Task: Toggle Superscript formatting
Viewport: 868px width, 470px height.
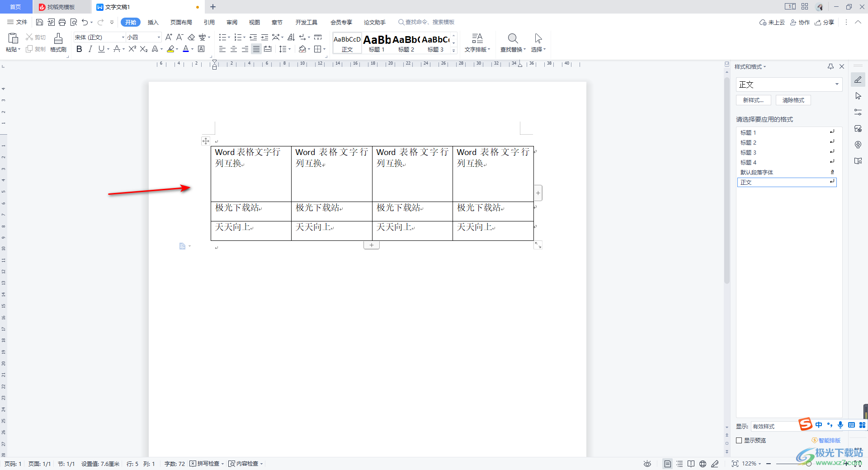Action: [132, 49]
